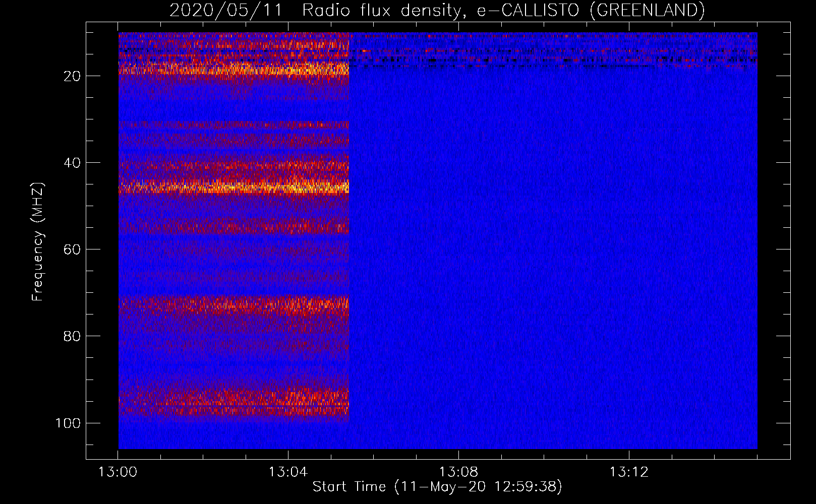
Task: Click the "Start Time (11-May-20 12:59:38)" label
Action: (x=437, y=487)
